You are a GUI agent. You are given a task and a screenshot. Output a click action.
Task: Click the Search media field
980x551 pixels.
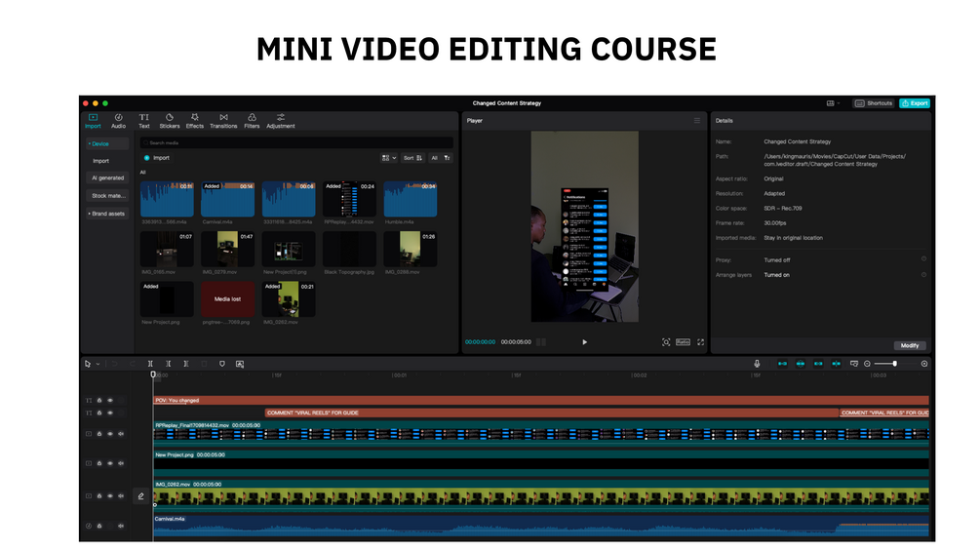click(x=296, y=143)
